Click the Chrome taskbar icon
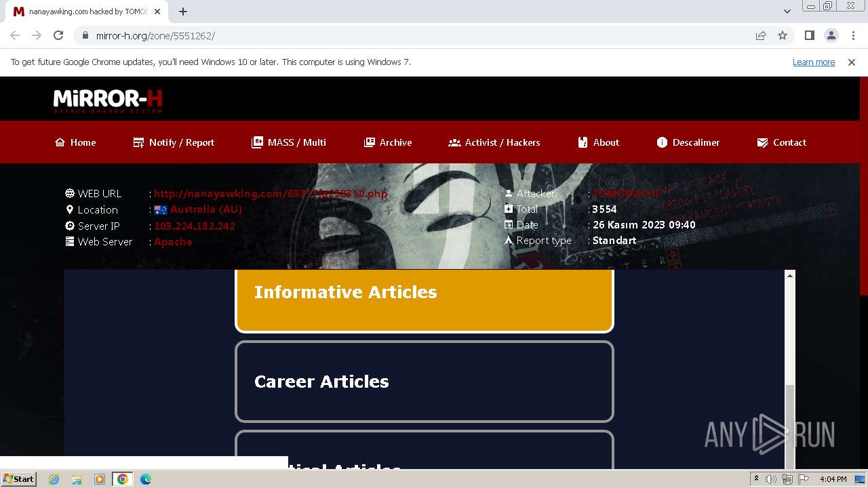868x488 pixels. [123, 479]
